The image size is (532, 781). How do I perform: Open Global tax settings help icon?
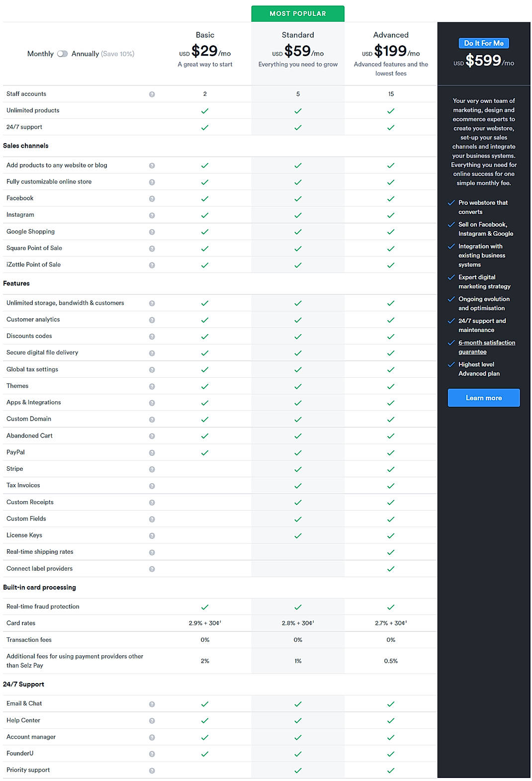[x=152, y=370]
